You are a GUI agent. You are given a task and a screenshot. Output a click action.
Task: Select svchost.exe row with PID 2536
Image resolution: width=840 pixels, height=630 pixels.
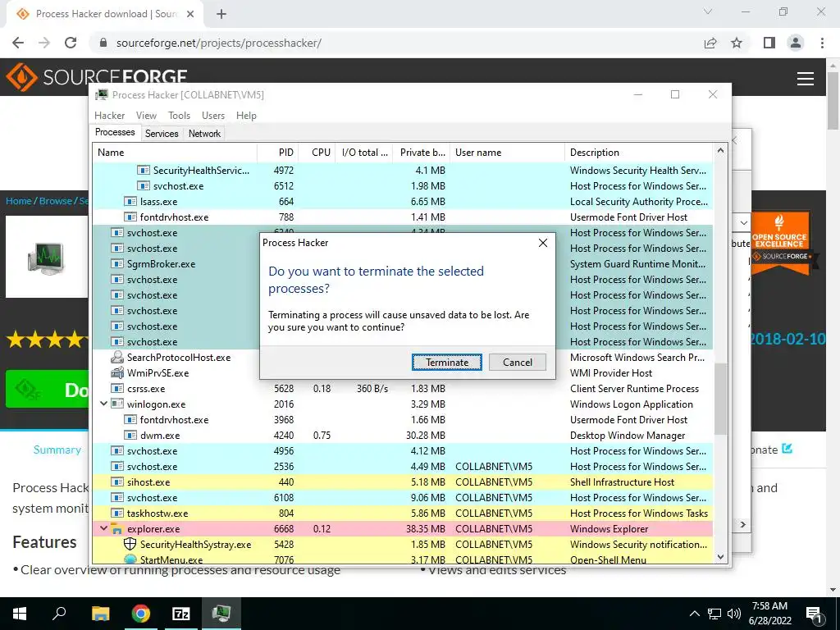point(403,466)
